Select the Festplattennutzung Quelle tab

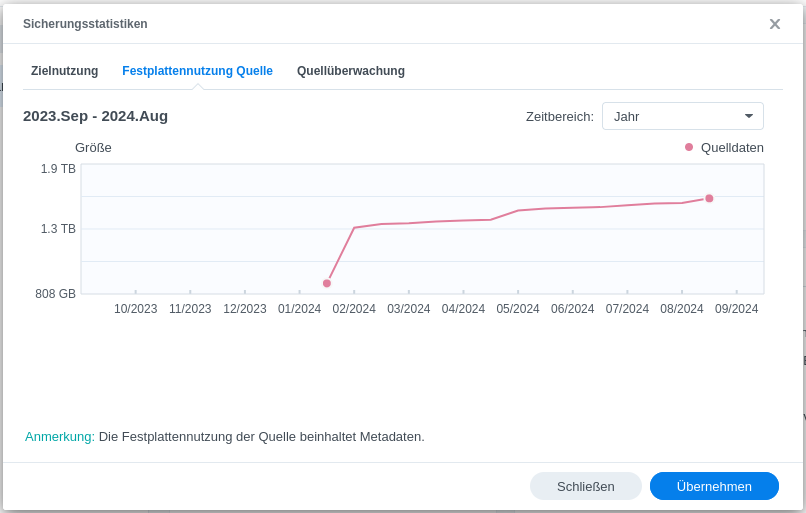click(x=197, y=71)
